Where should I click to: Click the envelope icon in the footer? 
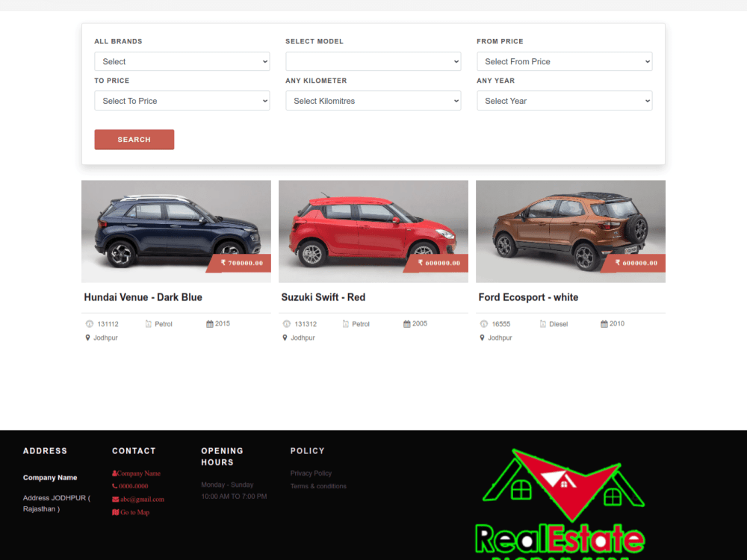(x=115, y=500)
